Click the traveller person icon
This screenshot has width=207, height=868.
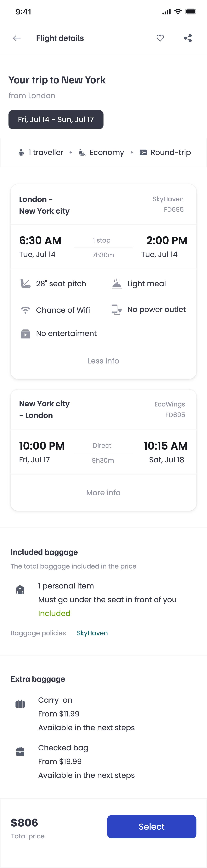pyautogui.click(x=21, y=153)
